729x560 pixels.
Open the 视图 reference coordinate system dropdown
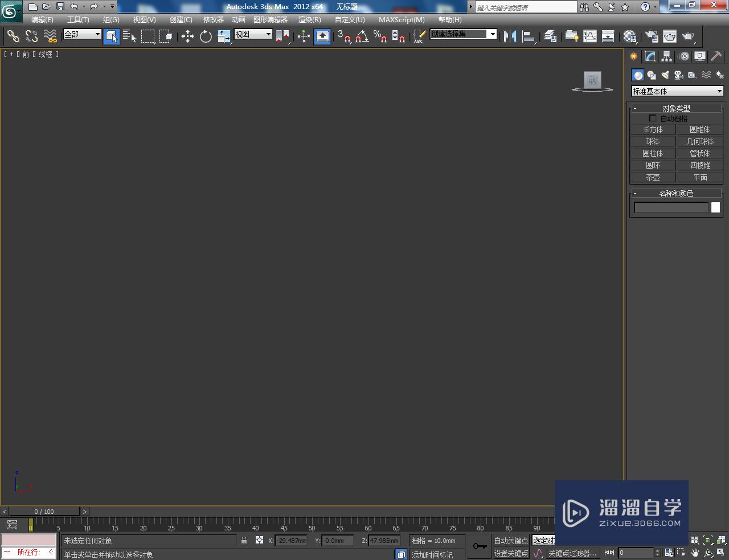point(253,34)
